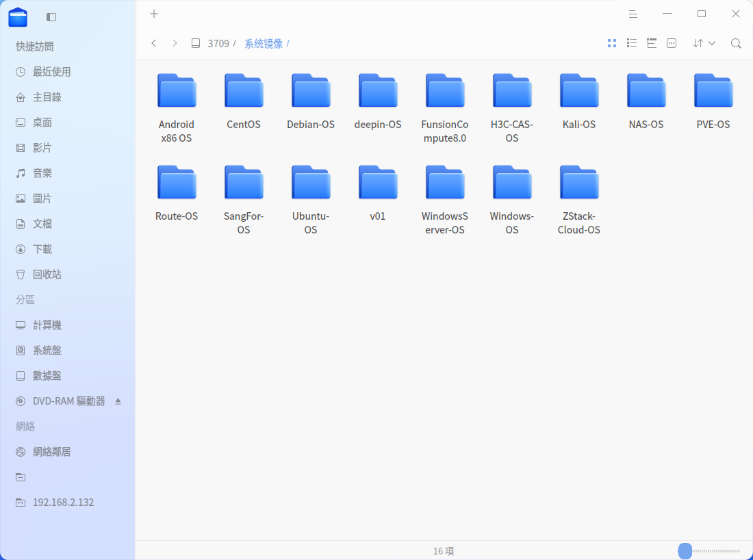Screen dimensions: 753x560
Task: Switch to tree view
Action: point(652,43)
